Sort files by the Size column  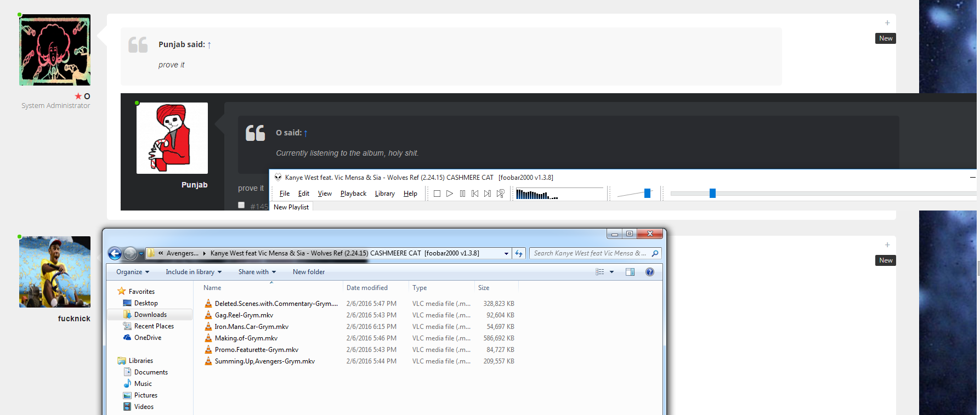(x=496, y=288)
